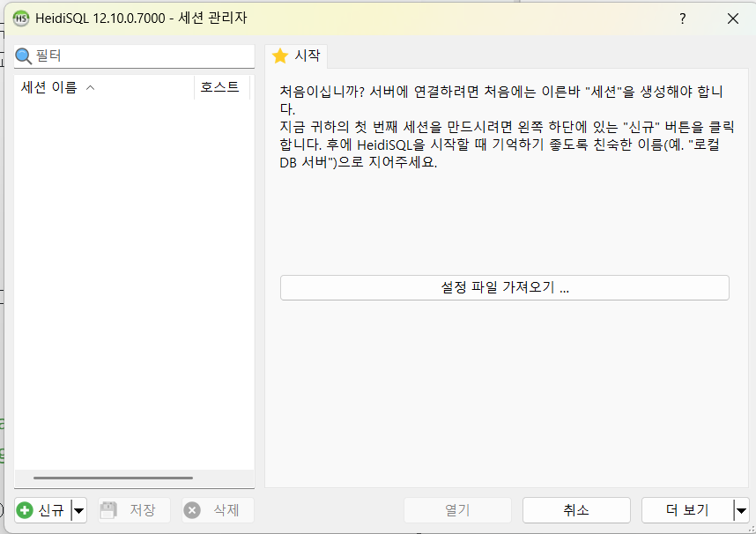Click the green plus 신규 icon
This screenshot has height=534, width=756.
pos(25,510)
